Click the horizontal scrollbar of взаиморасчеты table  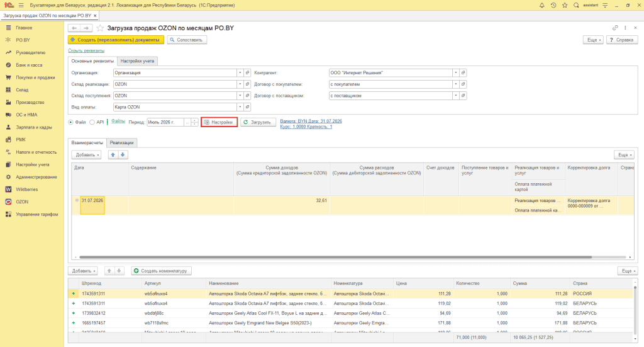point(336,257)
